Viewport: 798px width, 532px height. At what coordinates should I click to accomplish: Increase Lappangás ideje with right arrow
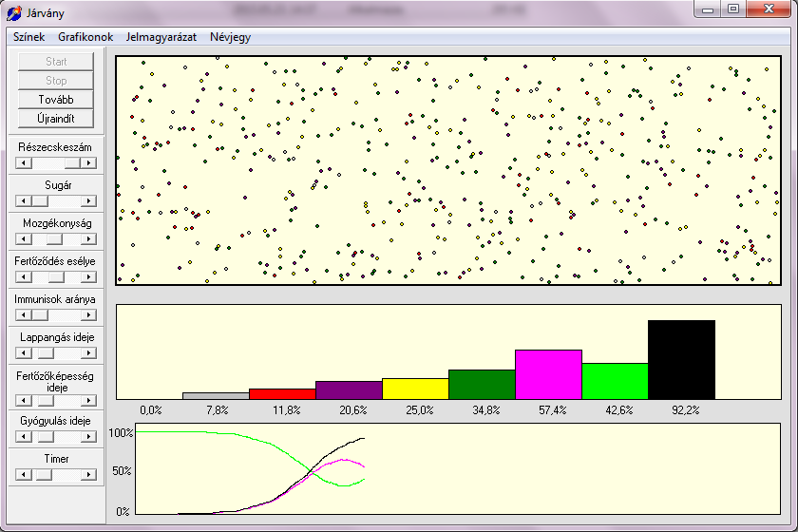coord(88,352)
